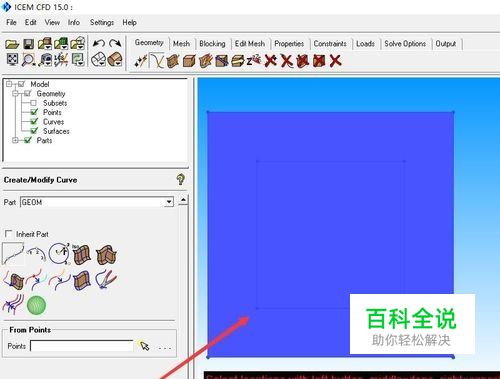Click the Redo arrow icon

[x=115, y=43]
